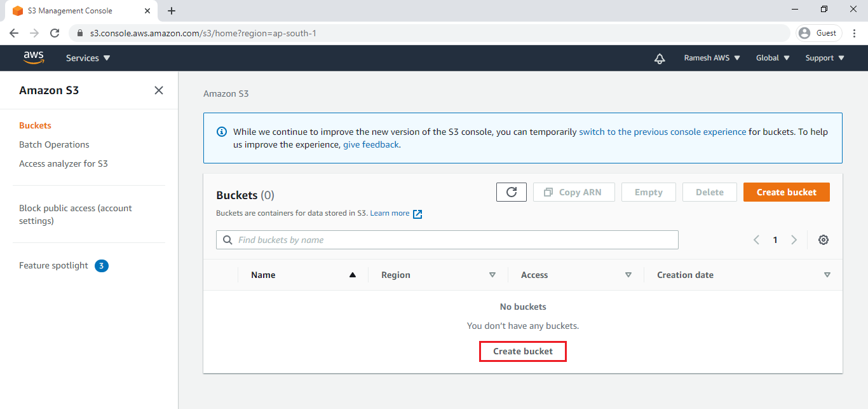868x409 pixels.
Task: Click the give feedback link
Action: click(x=371, y=144)
